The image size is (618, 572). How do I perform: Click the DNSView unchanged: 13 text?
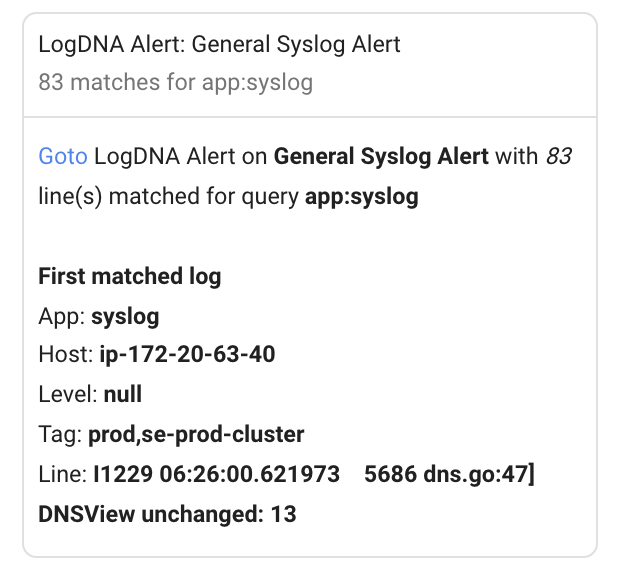tap(168, 514)
